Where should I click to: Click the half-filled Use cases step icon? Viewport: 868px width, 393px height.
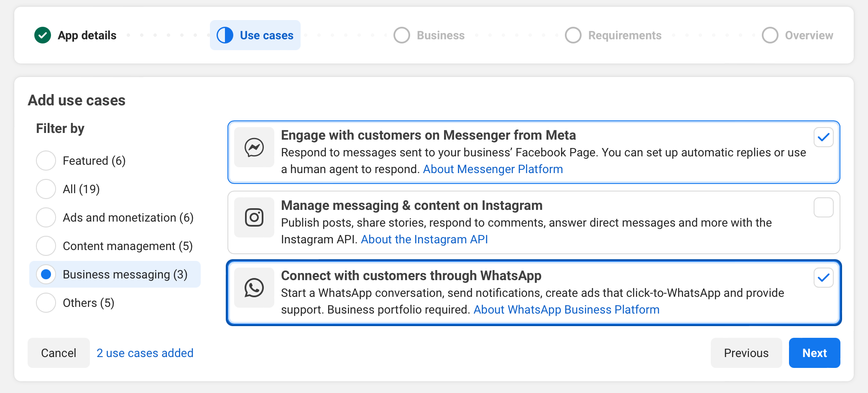tap(225, 36)
